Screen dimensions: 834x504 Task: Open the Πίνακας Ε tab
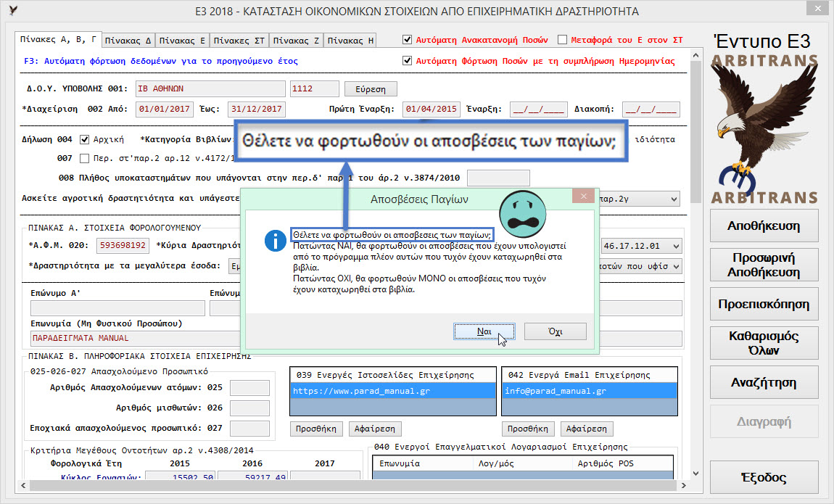(x=182, y=41)
